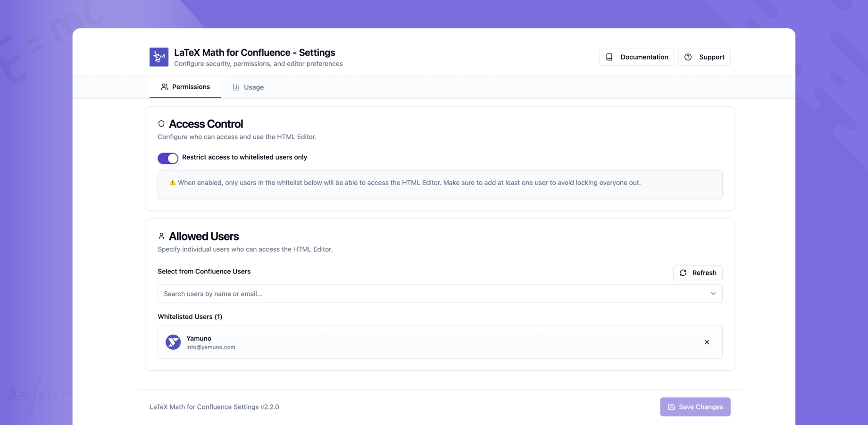The image size is (868, 425).
Task: Remove Yamuno from whitelisted users
Action: (x=707, y=342)
